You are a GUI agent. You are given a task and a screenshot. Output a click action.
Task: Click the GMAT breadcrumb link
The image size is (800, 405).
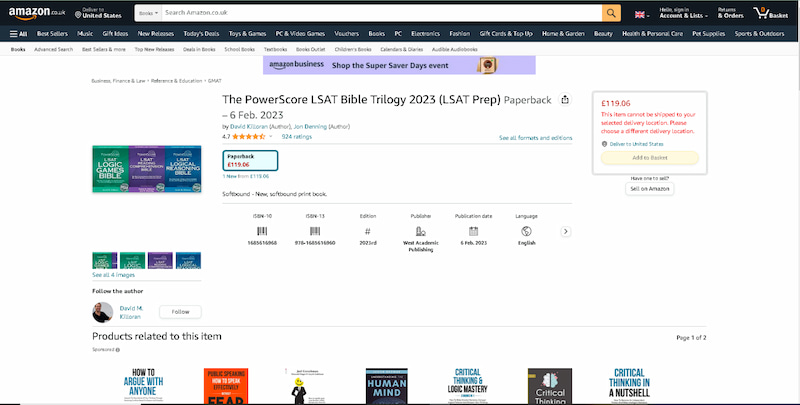pos(215,81)
